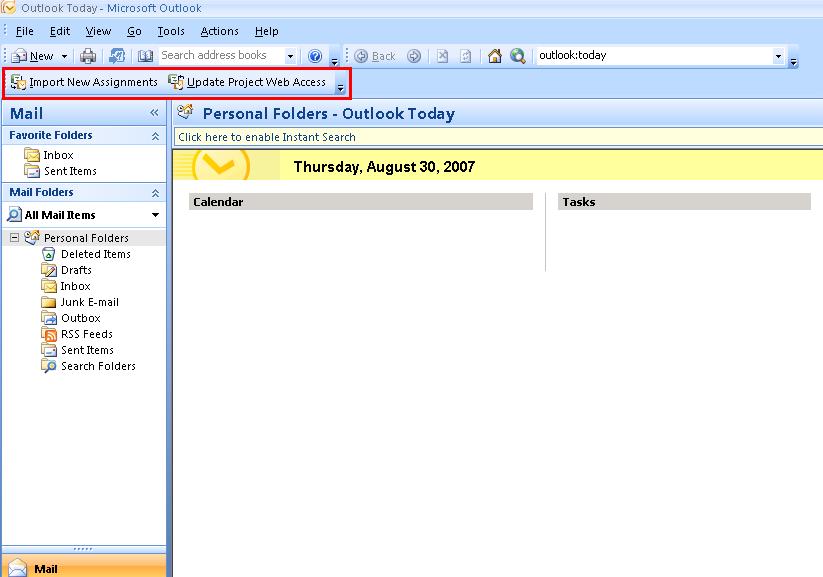Open the Edit menu
Image resolution: width=823 pixels, height=577 pixels.
[60, 32]
